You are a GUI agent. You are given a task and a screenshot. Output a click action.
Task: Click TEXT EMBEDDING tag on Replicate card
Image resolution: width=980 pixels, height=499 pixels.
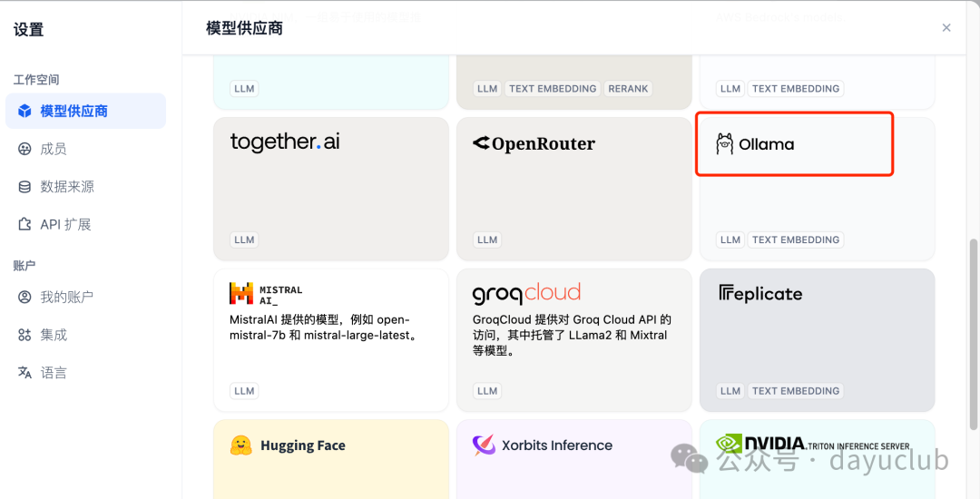coord(796,391)
